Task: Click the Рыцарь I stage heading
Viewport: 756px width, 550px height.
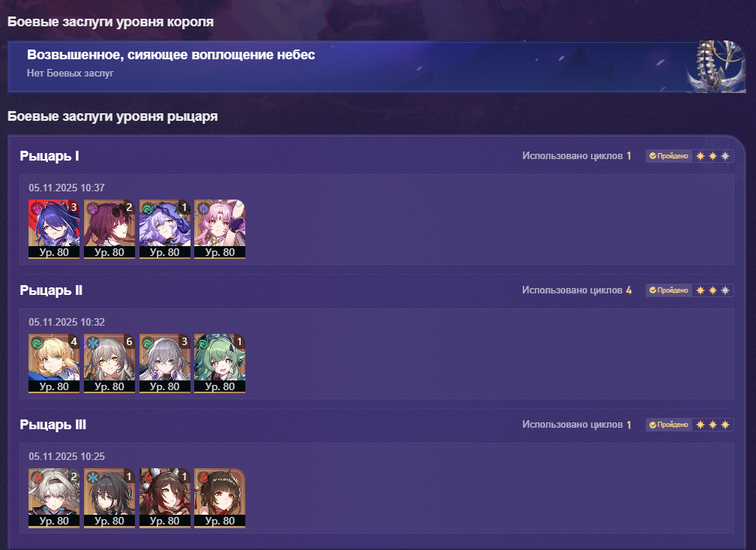Action: click(49, 156)
